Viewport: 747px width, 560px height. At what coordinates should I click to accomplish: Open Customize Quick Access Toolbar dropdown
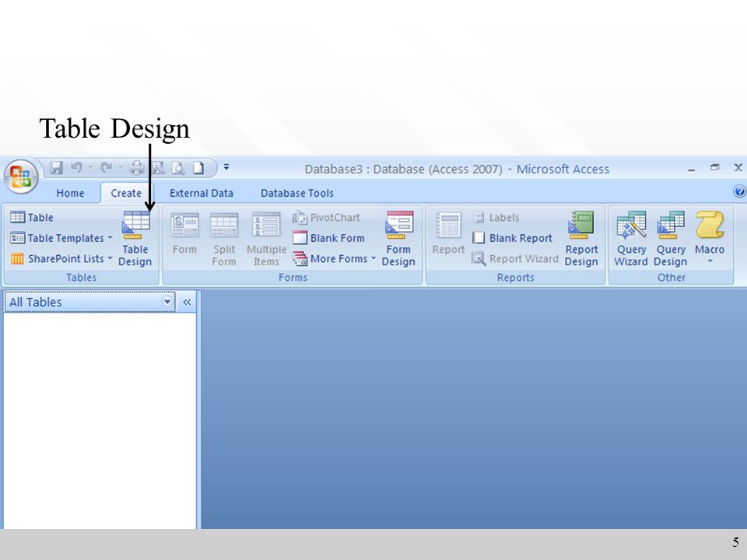(226, 167)
